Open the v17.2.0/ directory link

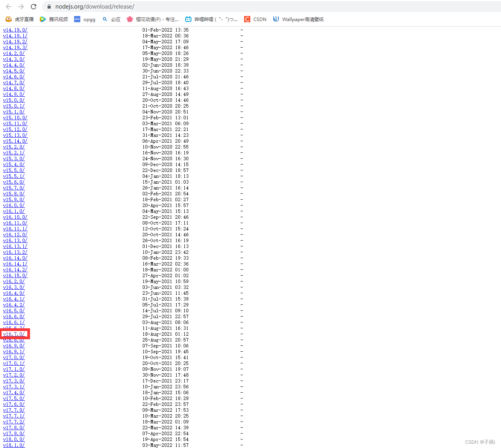(x=14, y=375)
